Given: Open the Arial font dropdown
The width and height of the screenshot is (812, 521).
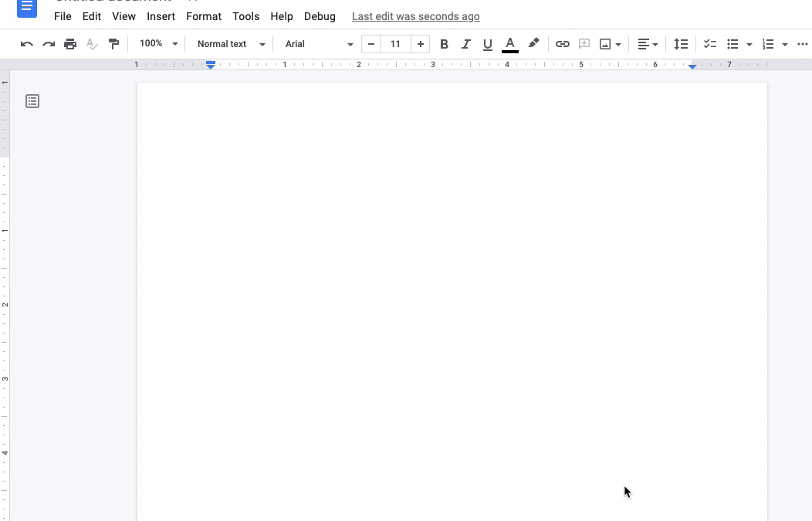Looking at the screenshot, I should pyautogui.click(x=319, y=44).
